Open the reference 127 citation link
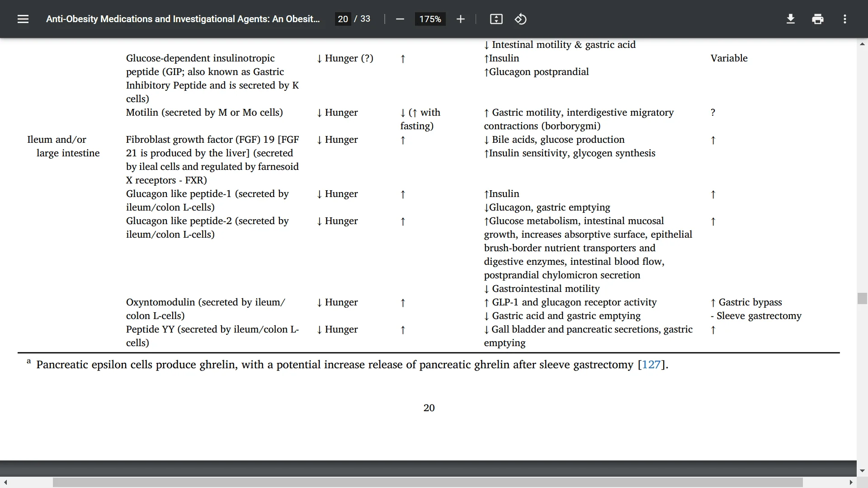The width and height of the screenshot is (868, 488). tap(651, 365)
